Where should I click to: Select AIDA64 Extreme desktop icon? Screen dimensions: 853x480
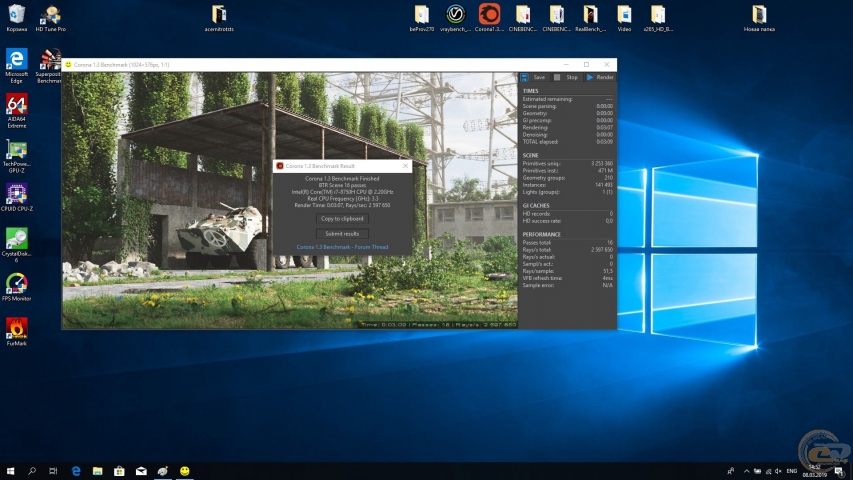click(16, 111)
